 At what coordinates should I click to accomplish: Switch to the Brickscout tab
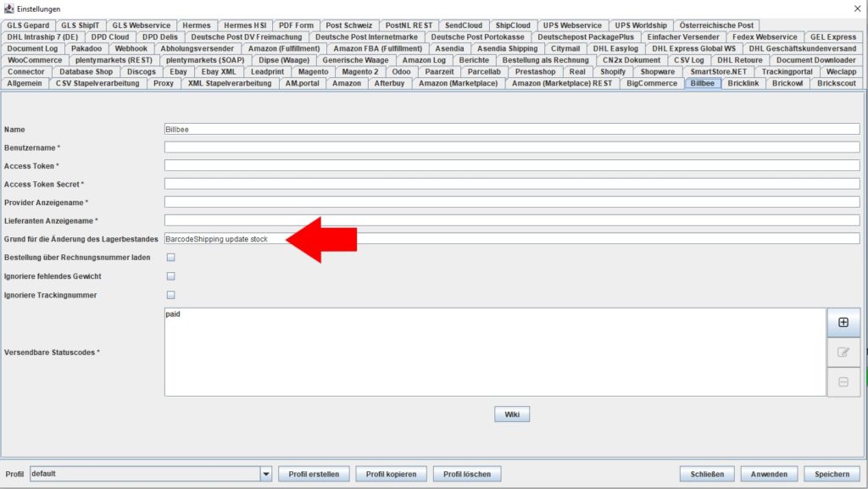point(837,84)
